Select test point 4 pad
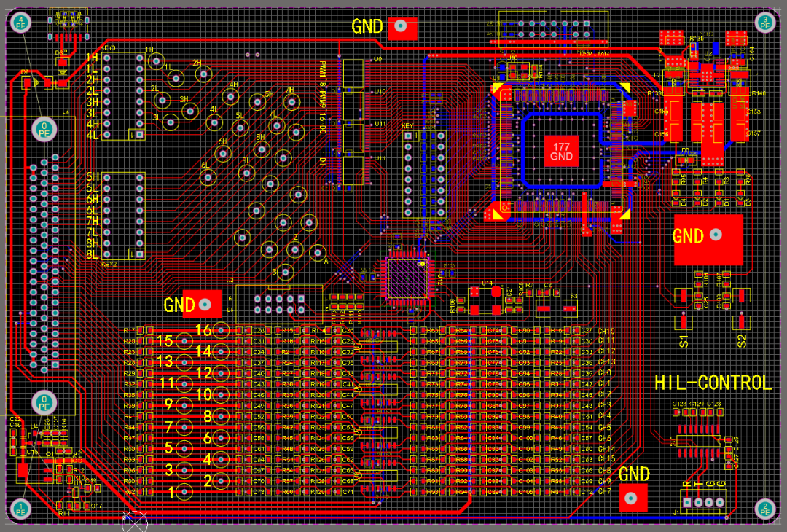 [221, 460]
